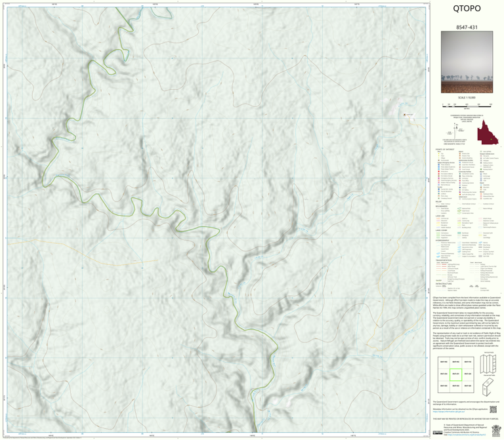Click the TRANSPORTATION legend heading
Screen dimensions: 504x440
pyautogui.click(x=444, y=260)
